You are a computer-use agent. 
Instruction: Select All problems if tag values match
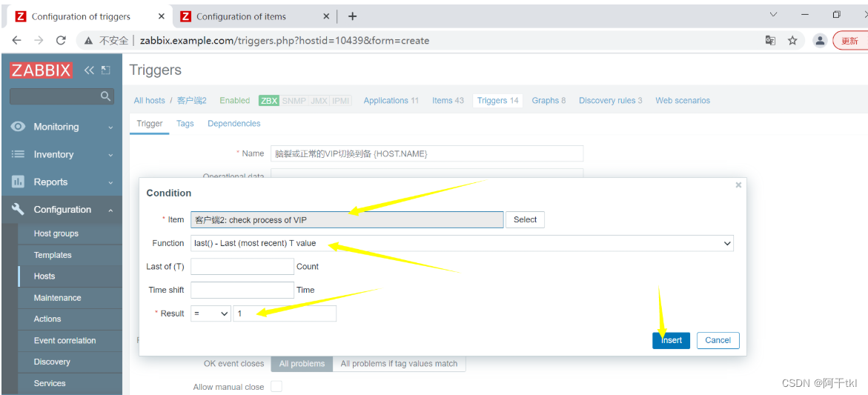399,363
